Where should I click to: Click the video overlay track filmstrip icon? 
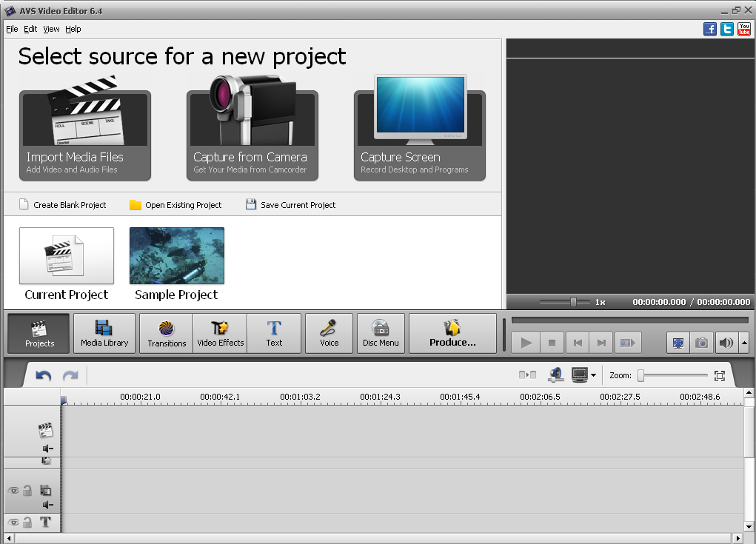tap(45, 491)
